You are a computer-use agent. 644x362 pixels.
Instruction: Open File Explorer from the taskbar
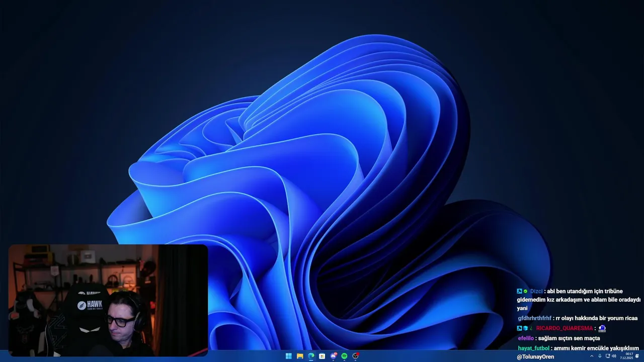300,356
